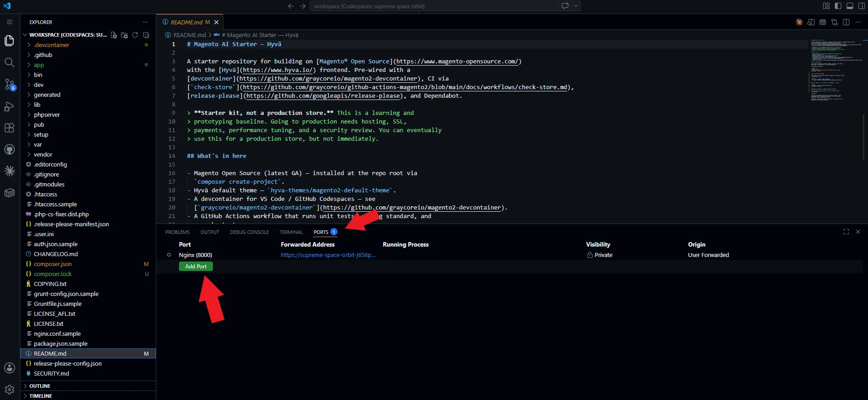Open the Extensions view
This screenshot has width=868, height=400.
pos(10,128)
